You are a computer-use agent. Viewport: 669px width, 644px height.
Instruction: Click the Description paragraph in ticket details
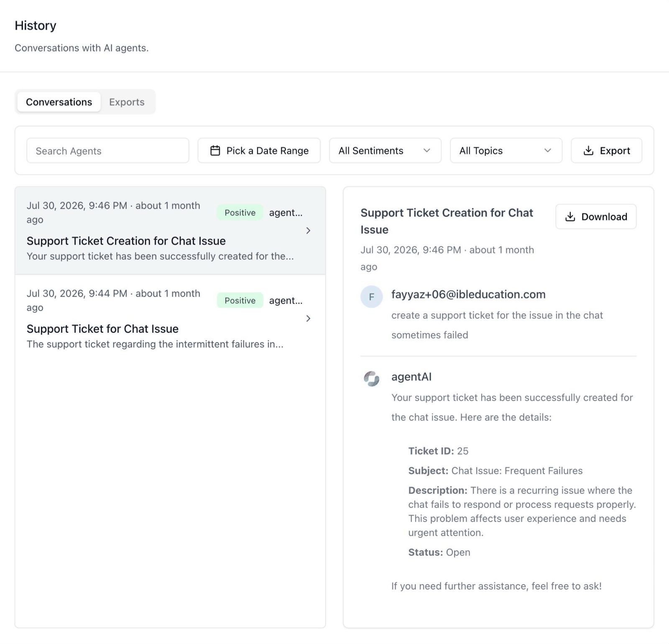[x=522, y=511]
